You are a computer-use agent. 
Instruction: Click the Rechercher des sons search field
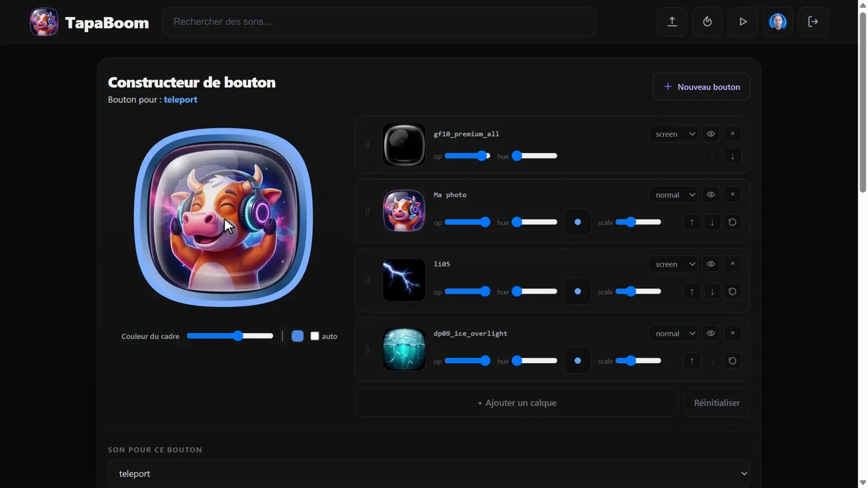click(x=379, y=22)
